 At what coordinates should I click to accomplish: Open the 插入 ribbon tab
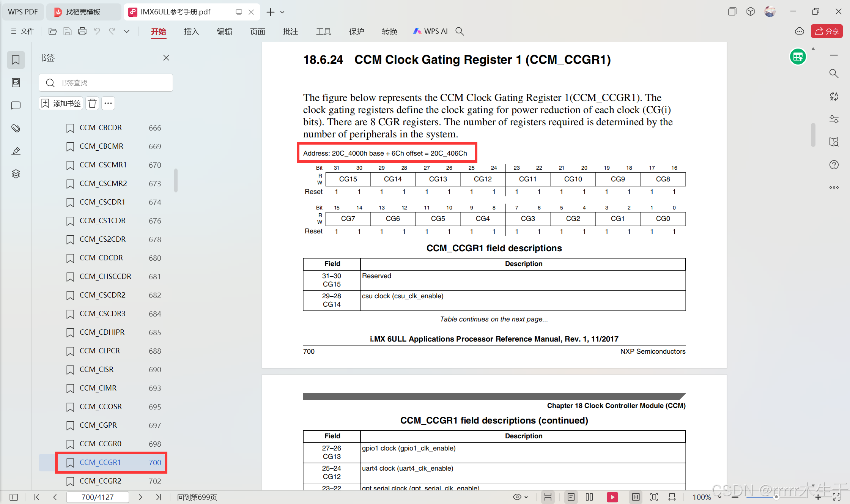click(191, 31)
